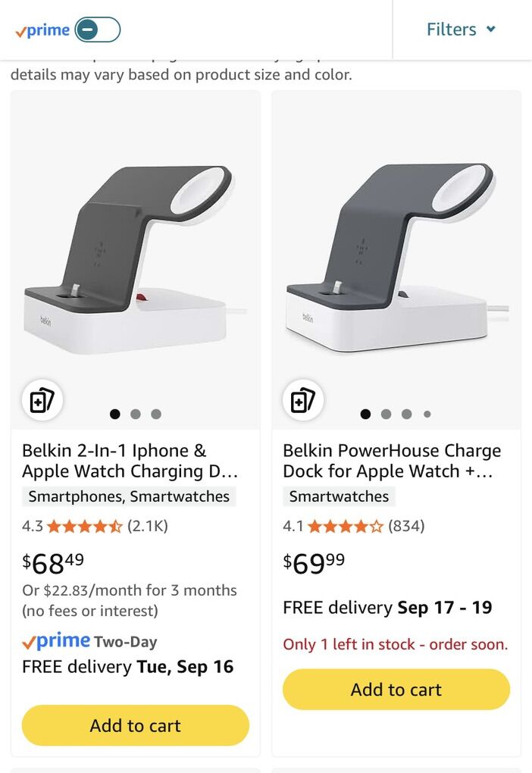The image size is (532, 773).
Task: Open the Belkin PowerHouse dock product image
Action: [396, 258]
